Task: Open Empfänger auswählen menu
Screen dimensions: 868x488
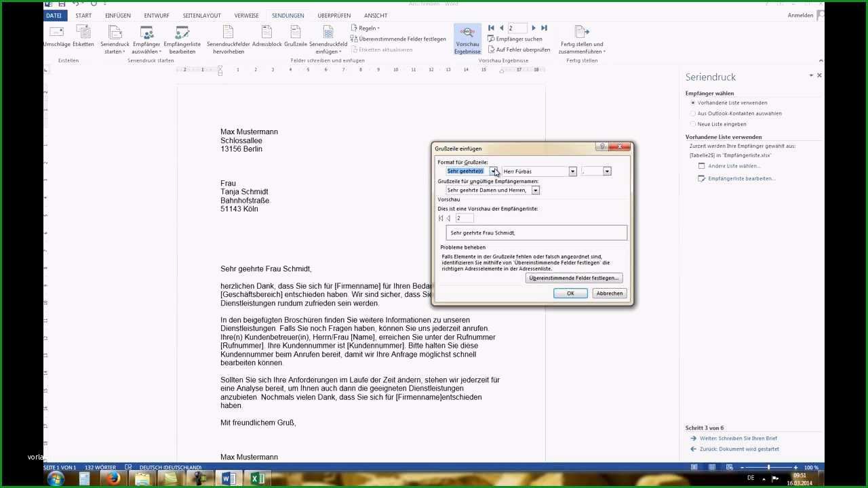Action: (146, 39)
